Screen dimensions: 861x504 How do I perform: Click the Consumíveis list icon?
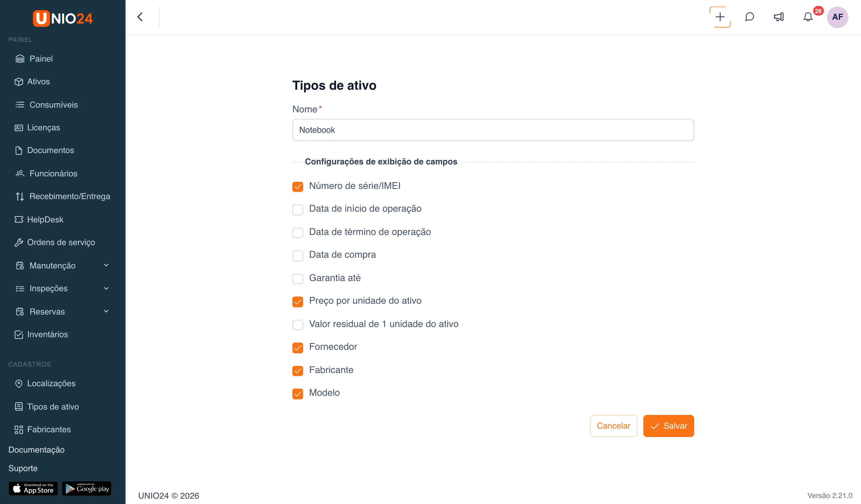click(20, 105)
